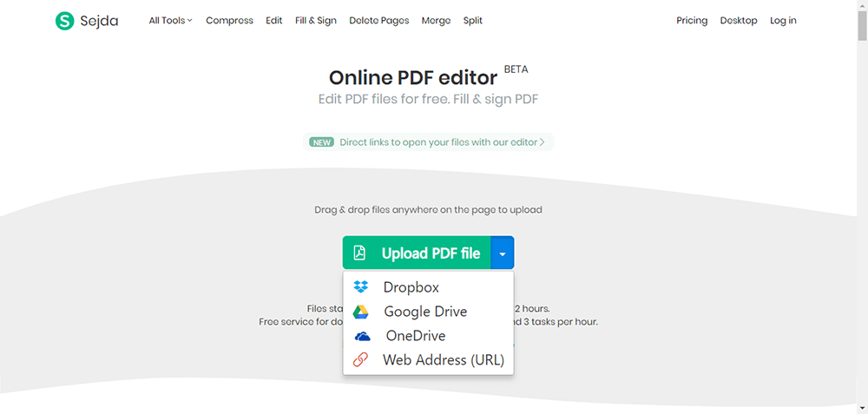
Task: Open Delete Pages tool
Action: (x=378, y=21)
